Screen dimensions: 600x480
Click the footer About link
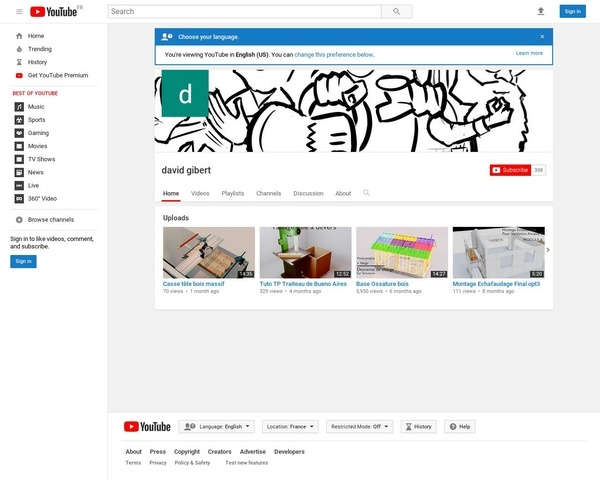pos(134,452)
